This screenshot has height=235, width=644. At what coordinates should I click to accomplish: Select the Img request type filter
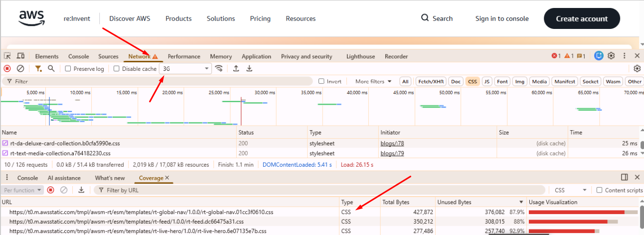coord(520,81)
